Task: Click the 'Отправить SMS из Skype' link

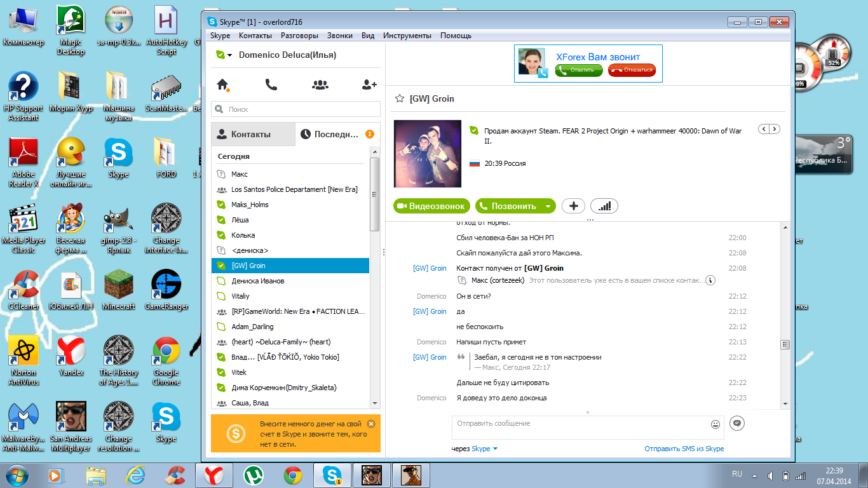Action: 684,449
